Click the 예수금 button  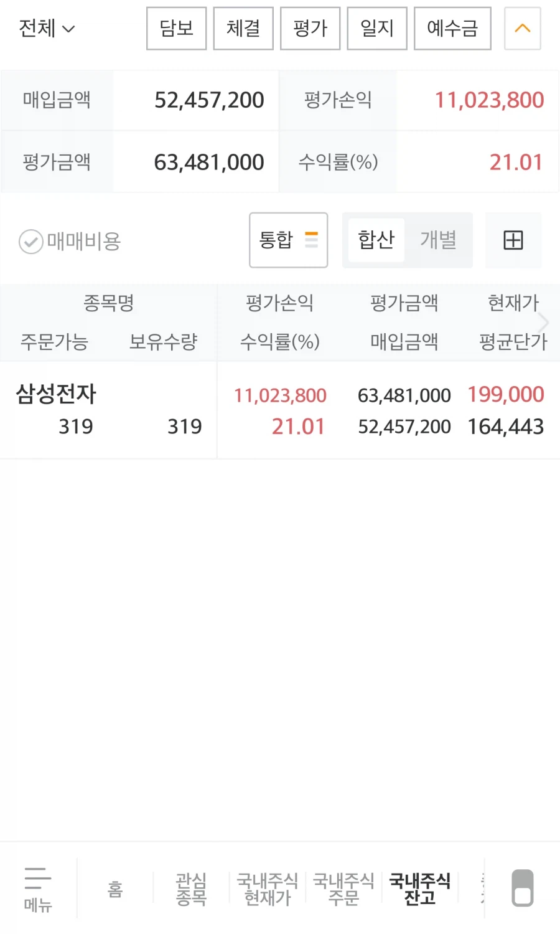(452, 29)
